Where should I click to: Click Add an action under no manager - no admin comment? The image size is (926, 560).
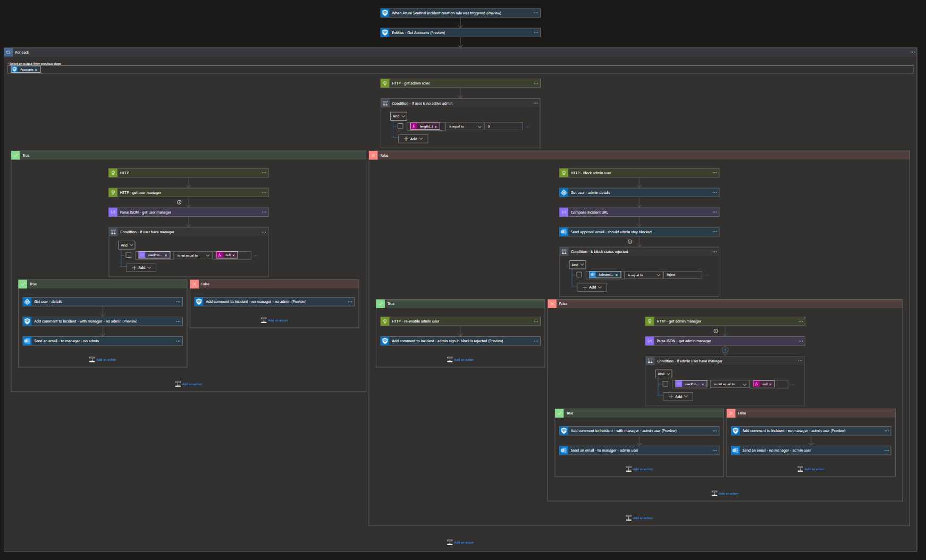274,320
